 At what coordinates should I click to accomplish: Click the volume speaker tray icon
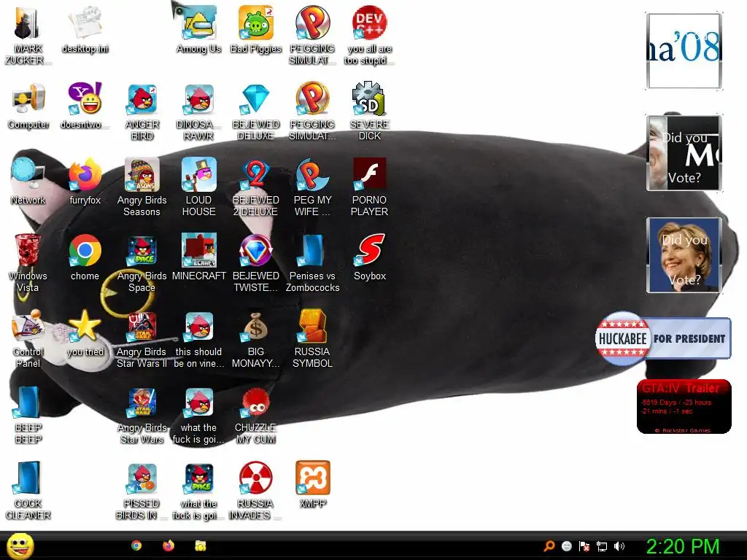619,546
